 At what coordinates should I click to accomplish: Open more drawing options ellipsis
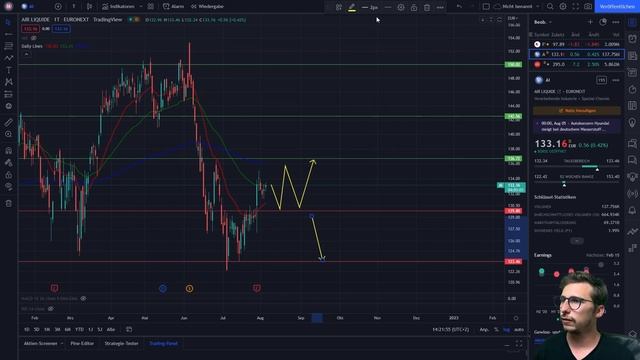(x=440, y=7)
